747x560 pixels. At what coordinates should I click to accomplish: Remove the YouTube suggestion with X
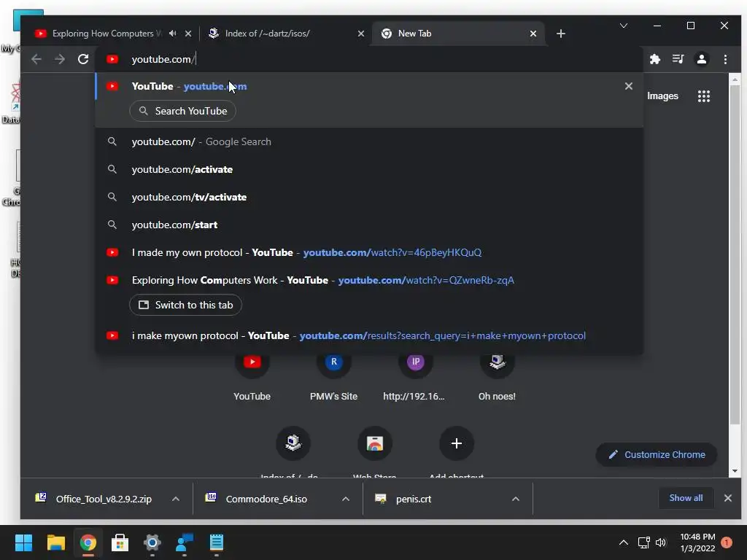(628, 86)
